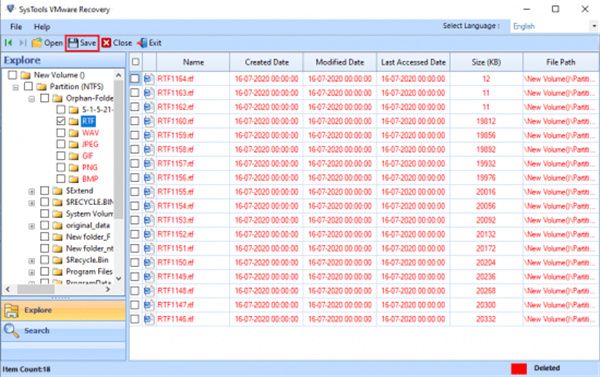
Task: Go to first page navigation arrow
Action: [x=8, y=43]
